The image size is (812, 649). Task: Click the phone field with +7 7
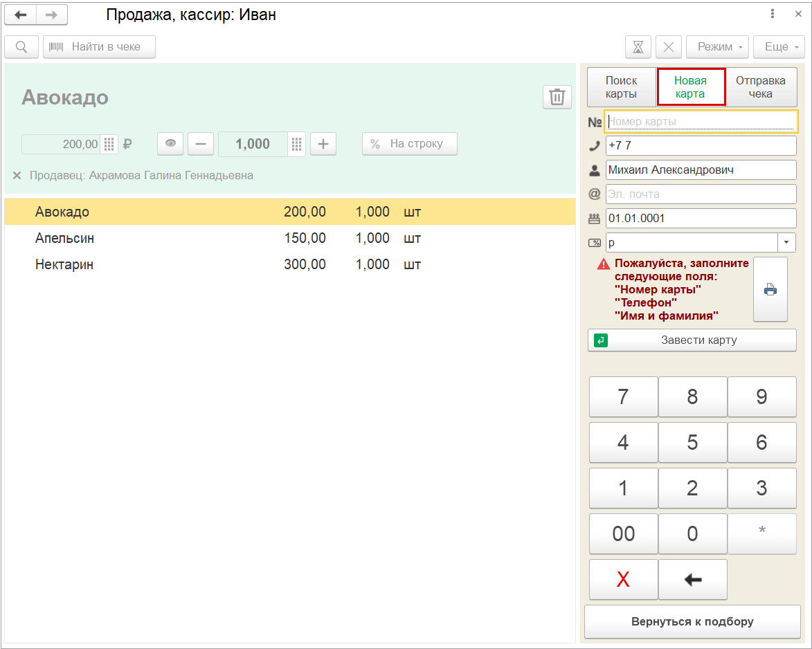pyautogui.click(x=701, y=145)
